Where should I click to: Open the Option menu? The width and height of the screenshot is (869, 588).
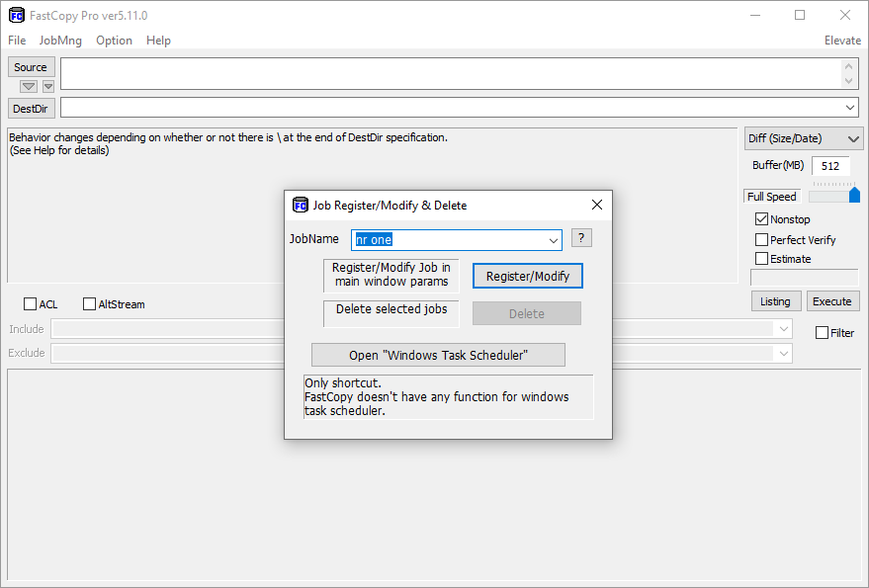click(x=114, y=41)
